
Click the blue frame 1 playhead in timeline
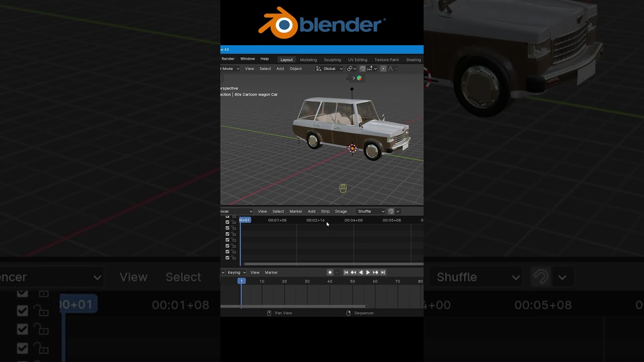(242, 281)
